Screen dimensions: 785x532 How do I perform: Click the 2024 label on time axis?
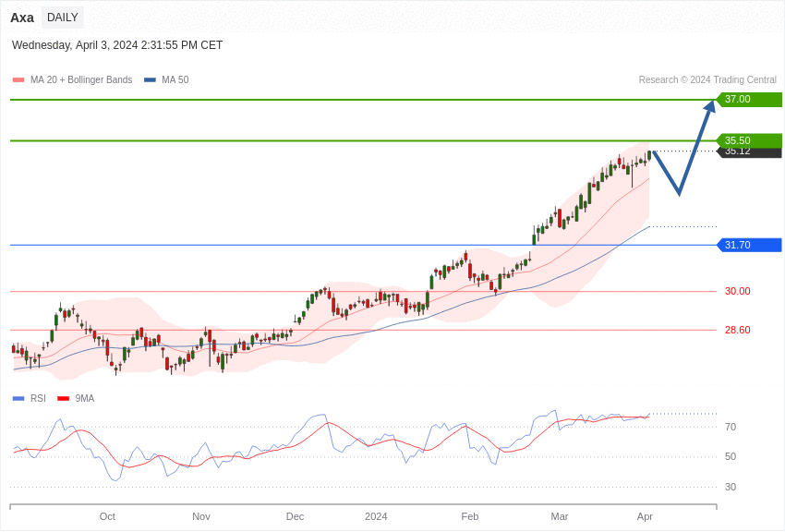376,516
